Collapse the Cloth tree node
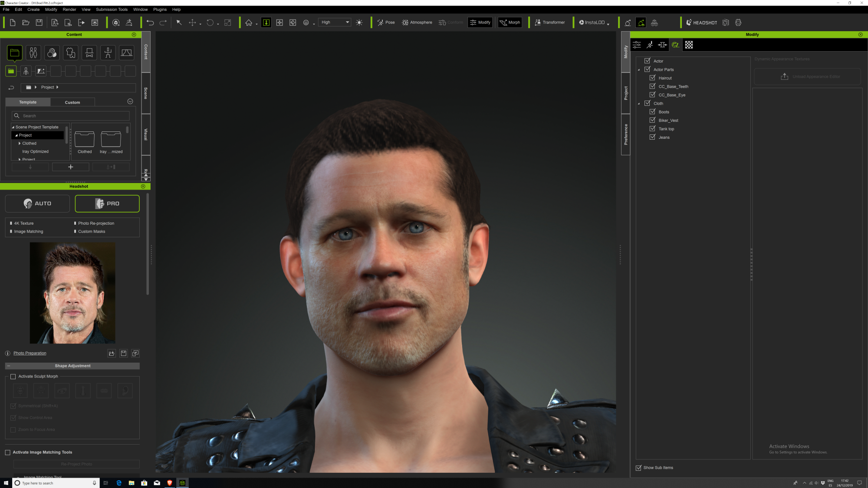 [x=639, y=104]
